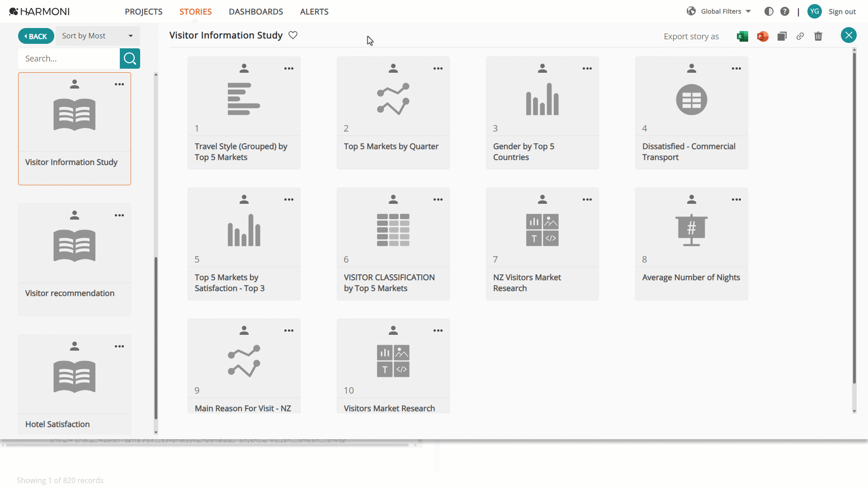Image resolution: width=868 pixels, height=488 pixels.
Task: Open more options for Visitors Market Research slide 10
Action: pyautogui.click(x=438, y=331)
